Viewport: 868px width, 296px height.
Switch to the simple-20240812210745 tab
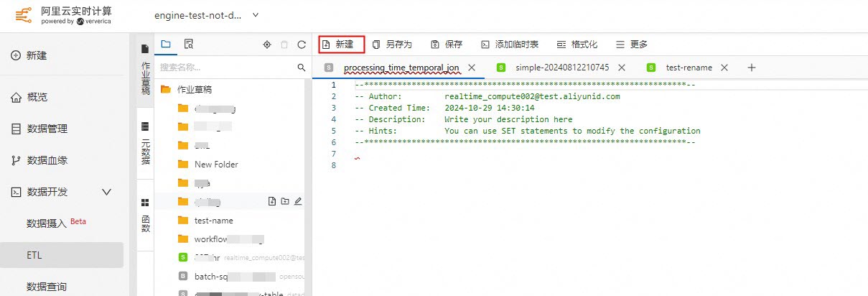(x=562, y=68)
